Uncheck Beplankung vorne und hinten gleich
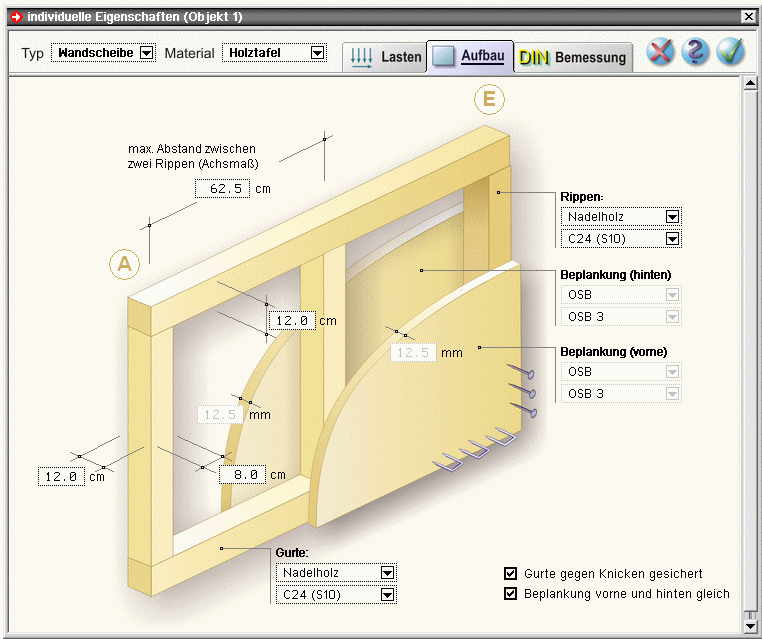The width and height of the screenshot is (762, 639). coord(511,594)
